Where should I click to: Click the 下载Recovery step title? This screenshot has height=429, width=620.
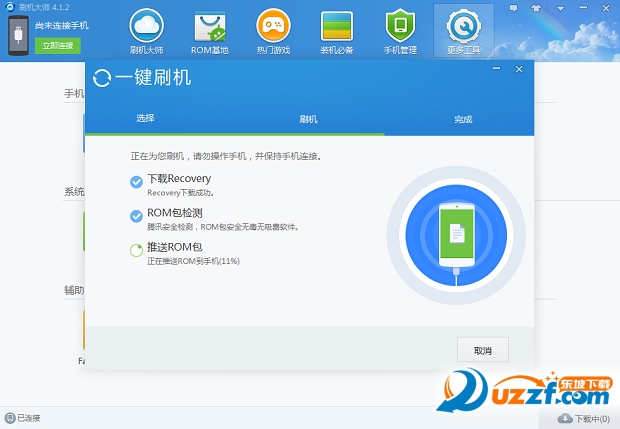(179, 178)
